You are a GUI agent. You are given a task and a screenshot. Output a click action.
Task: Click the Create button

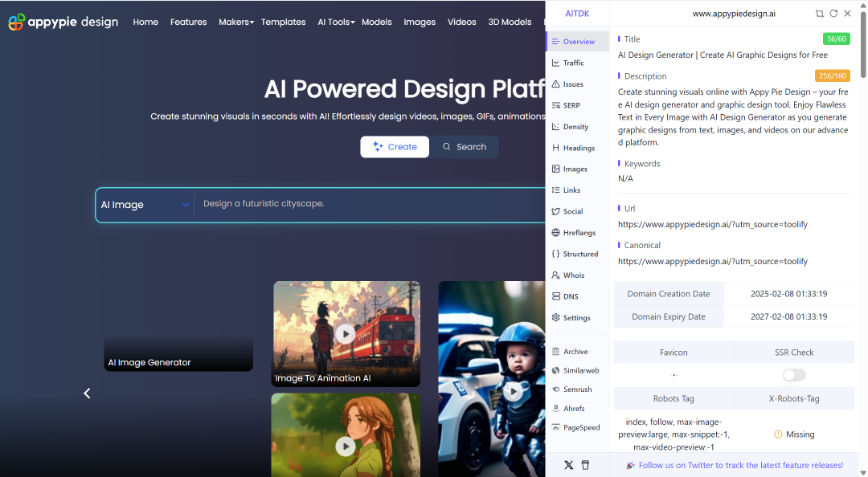pos(395,147)
